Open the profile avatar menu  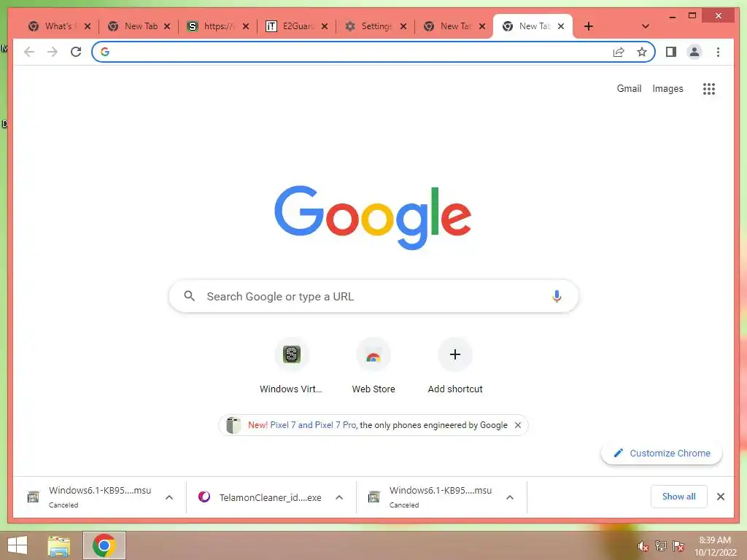pos(694,52)
